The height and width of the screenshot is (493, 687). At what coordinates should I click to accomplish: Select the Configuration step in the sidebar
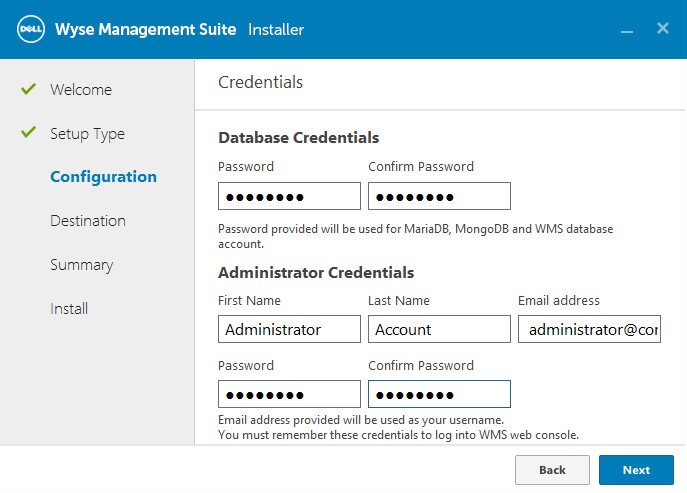[103, 177]
